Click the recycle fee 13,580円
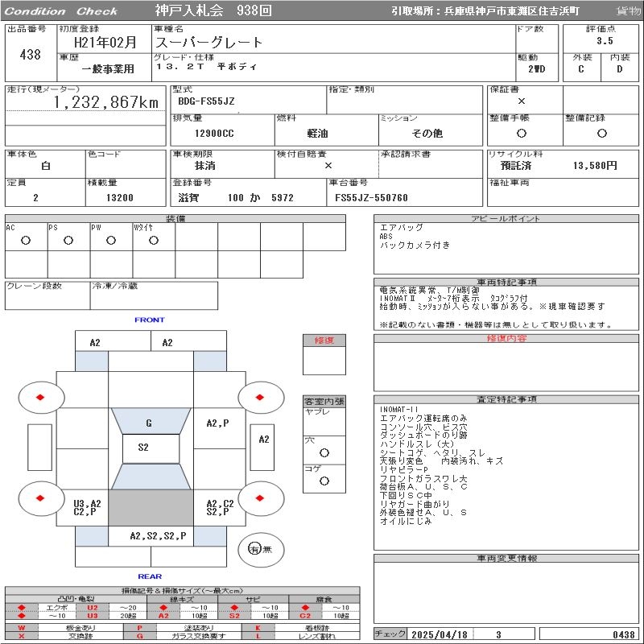Screen dimensions: 644x644 pyautogui.click(x=595, y=166)
